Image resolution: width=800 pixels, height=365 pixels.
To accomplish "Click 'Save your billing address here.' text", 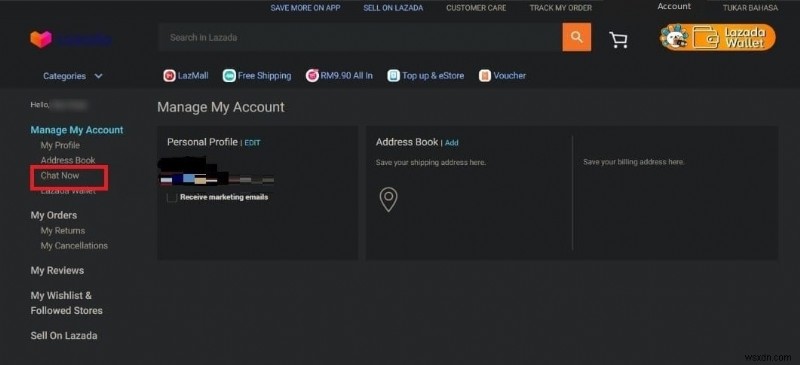I will [634, 162].
